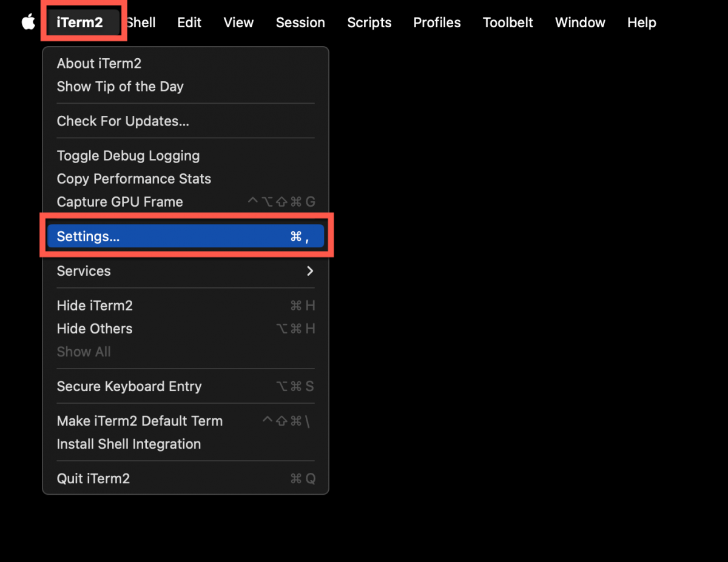This screenshot has width=728, height=562.
Task: Select Hide iTerm2
Action: point(186,306)
